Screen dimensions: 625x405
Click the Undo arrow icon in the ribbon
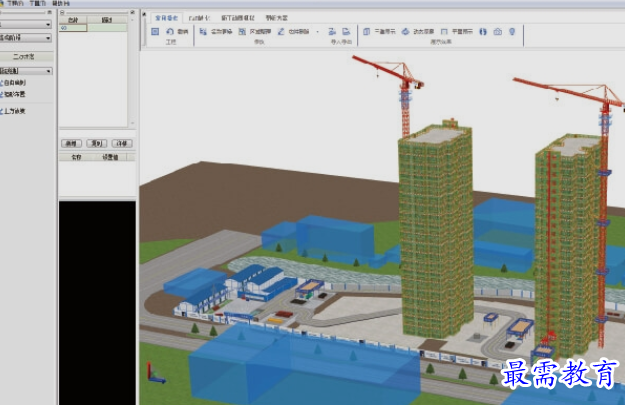(170, 31)
